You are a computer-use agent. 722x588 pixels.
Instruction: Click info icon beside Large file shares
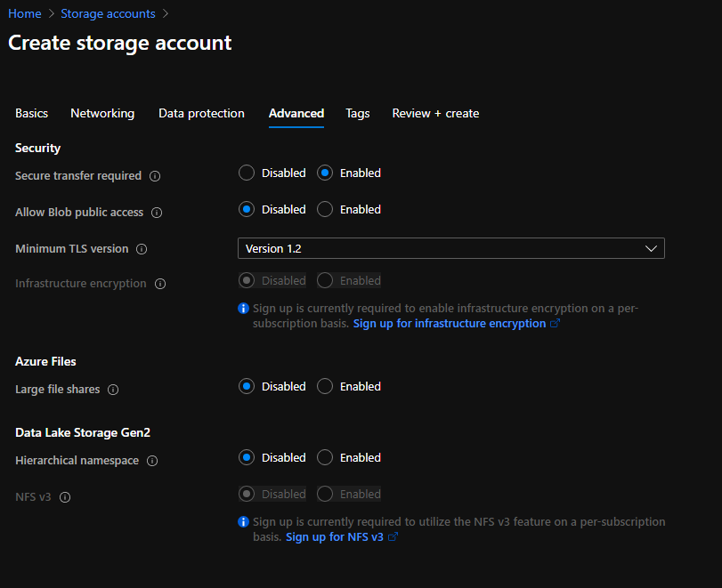[x=113, y=390]
